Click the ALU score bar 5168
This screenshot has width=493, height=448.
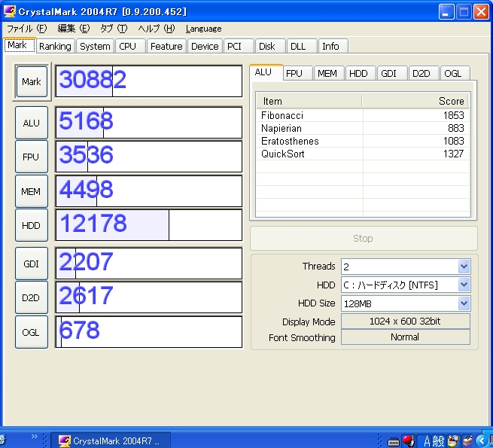[x=149, y=123]
